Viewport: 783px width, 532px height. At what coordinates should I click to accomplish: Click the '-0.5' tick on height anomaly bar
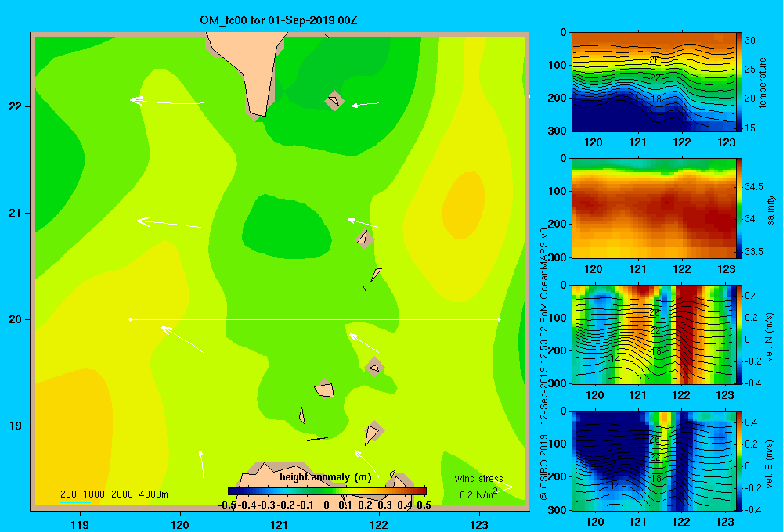(x=227, y=505)
